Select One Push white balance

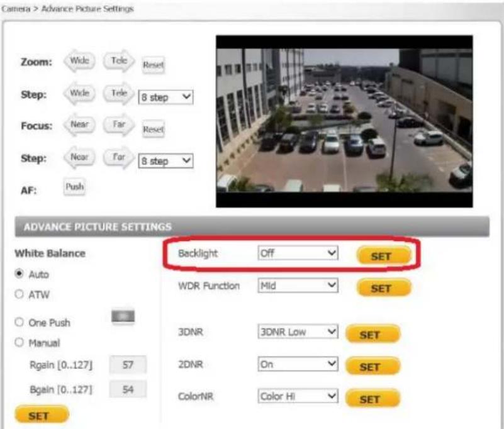click(x=20, y=322)
